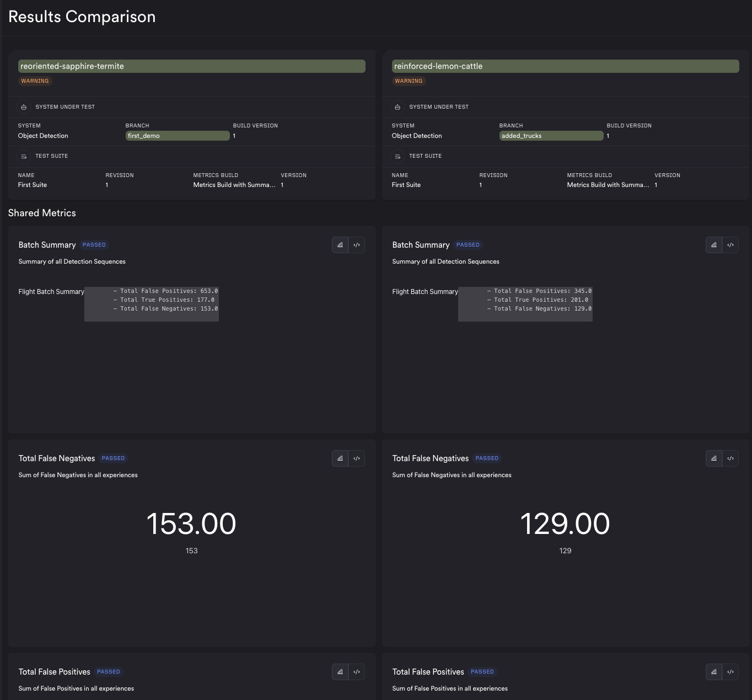Click WARNING badge under reoriented-sapphire-termite
Image resolution: width=752 pixels, height=700 pixels.
(x=35, y=81)
